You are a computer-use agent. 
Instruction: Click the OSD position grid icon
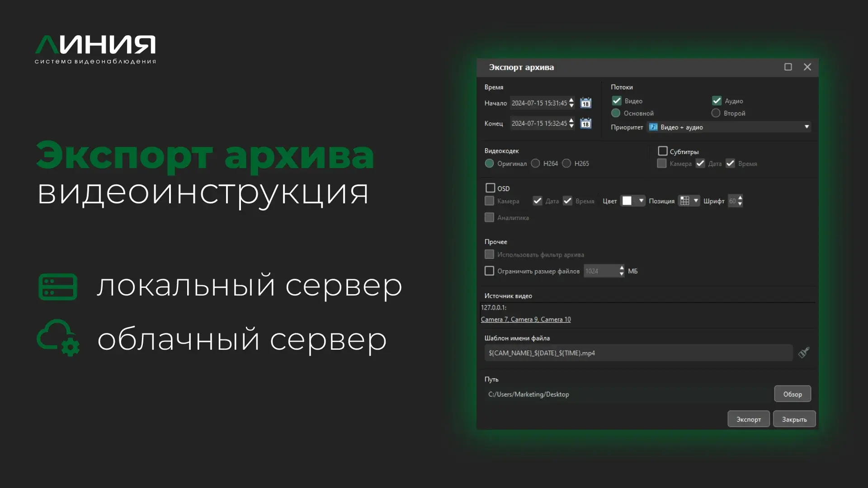(685, 201)
